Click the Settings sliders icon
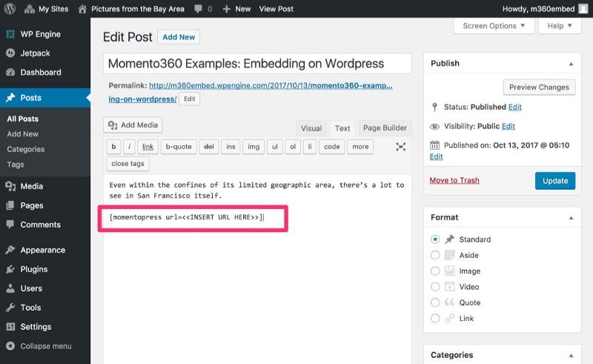The image size is (593, 364). coord(10,326)
